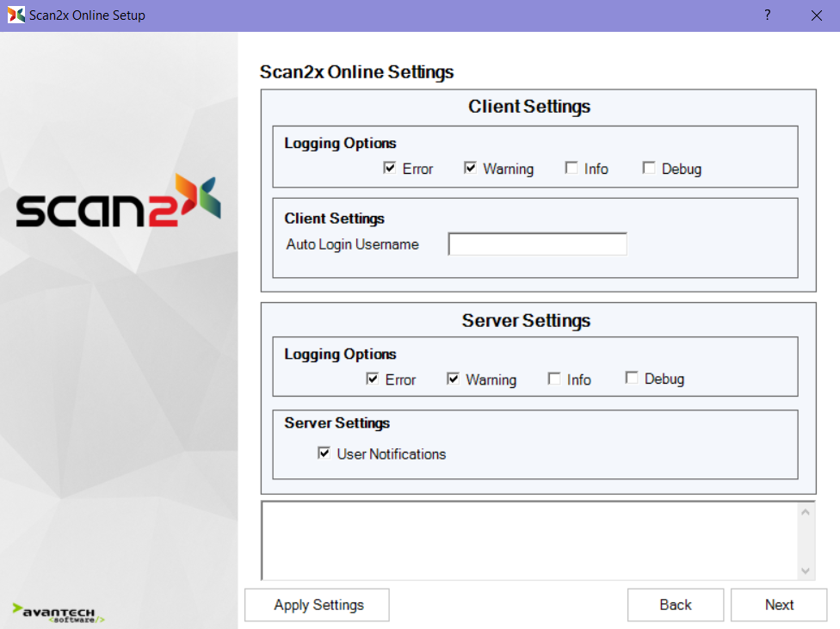This screenshot has height=629, width=840.
Task: Click the Avantech Software logo
Action: coord(59,612)
